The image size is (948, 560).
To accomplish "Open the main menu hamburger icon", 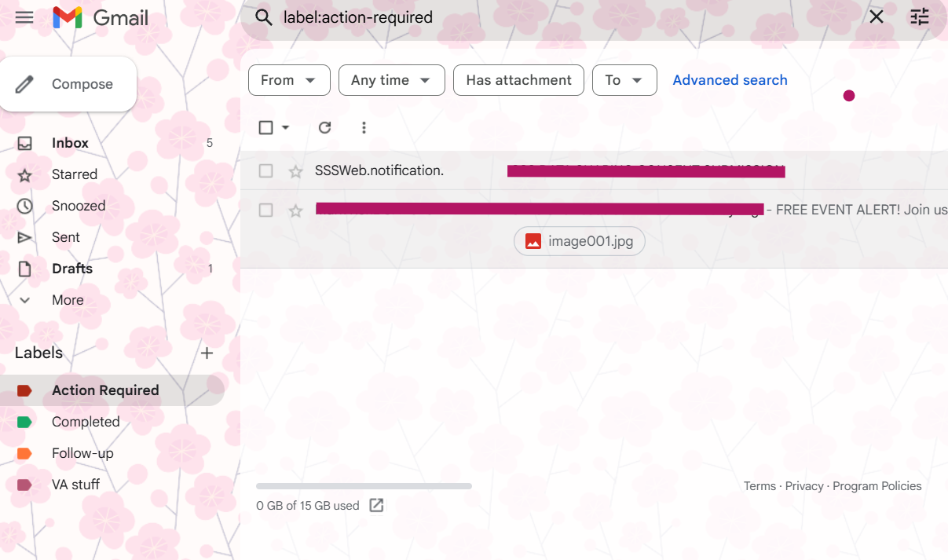I will coord(24,17).
